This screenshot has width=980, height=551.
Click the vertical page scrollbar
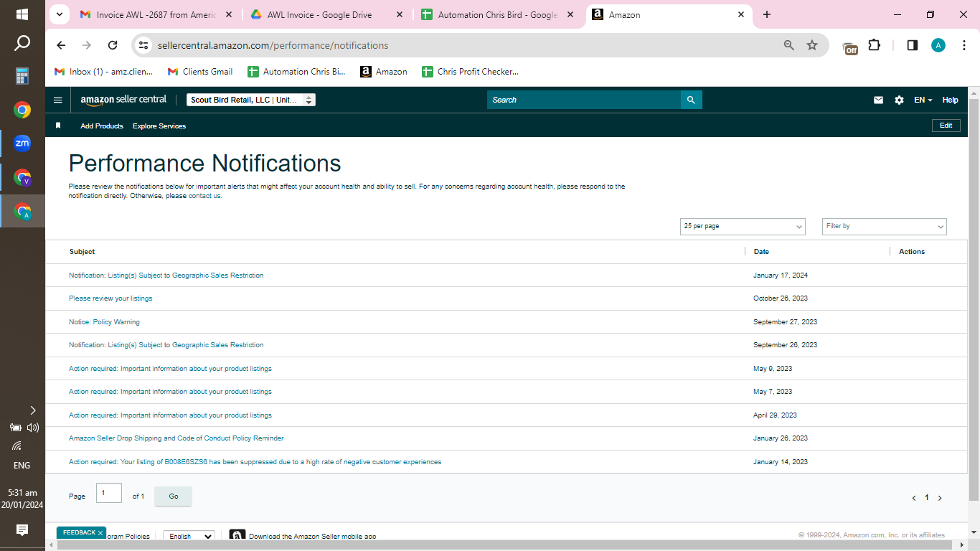point(974,298)
